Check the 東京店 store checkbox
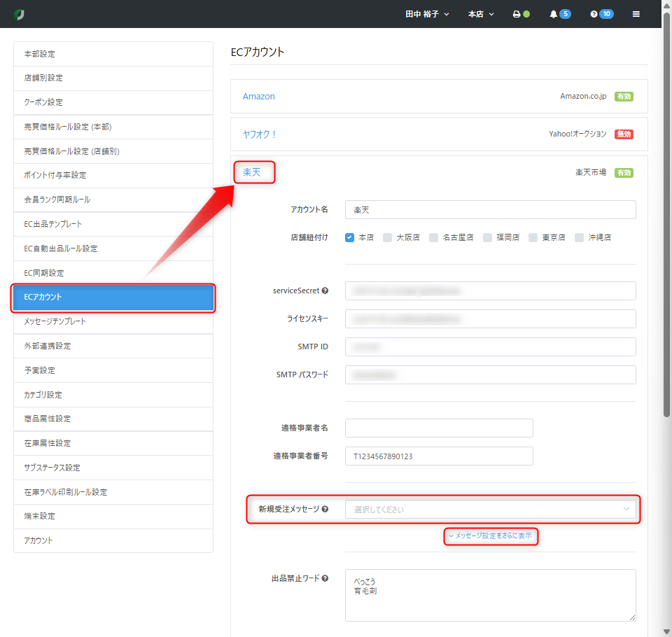Image resolution: width=672 pixels, height=637 pixels. 533,237
